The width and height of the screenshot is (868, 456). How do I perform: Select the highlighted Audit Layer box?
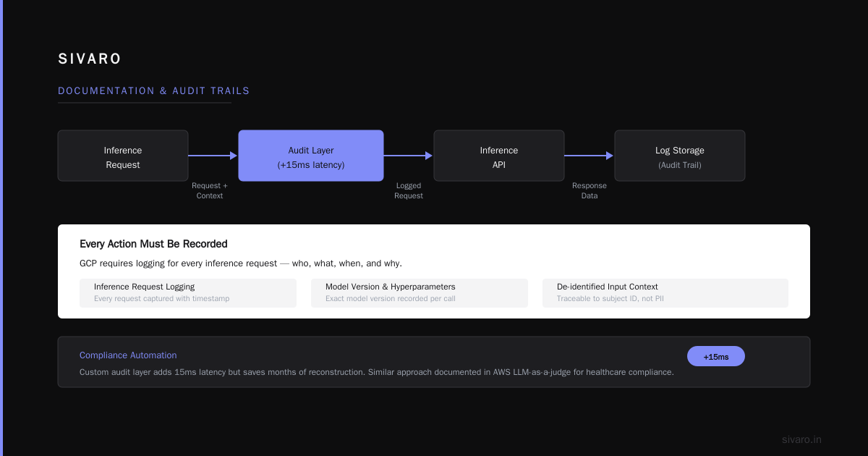(x=311, y=156)
